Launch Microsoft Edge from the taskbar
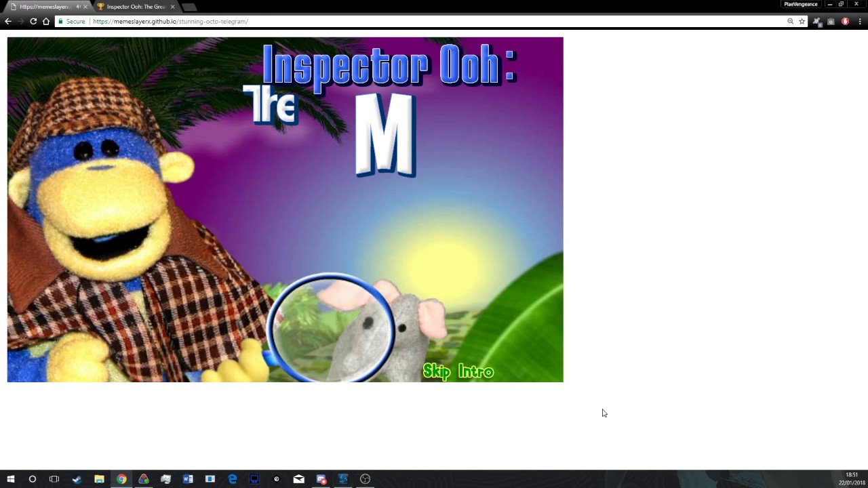This screenshot has width=868, height=488. pyautogui.click(x=233, y=479)
